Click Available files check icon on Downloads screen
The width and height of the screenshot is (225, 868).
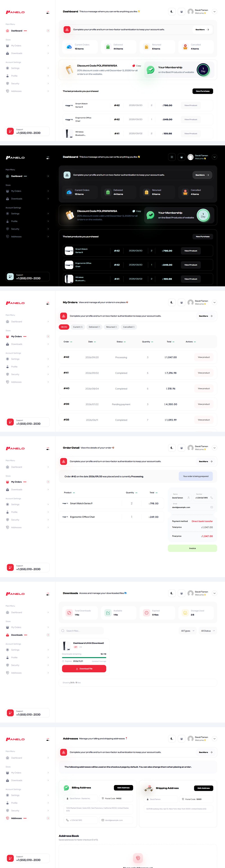(108, 613)
